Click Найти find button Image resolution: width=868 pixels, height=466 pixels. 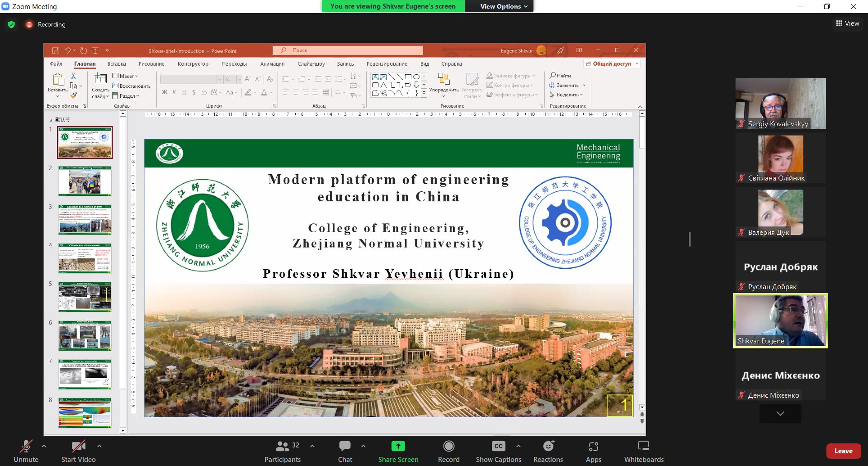(561, 76)
